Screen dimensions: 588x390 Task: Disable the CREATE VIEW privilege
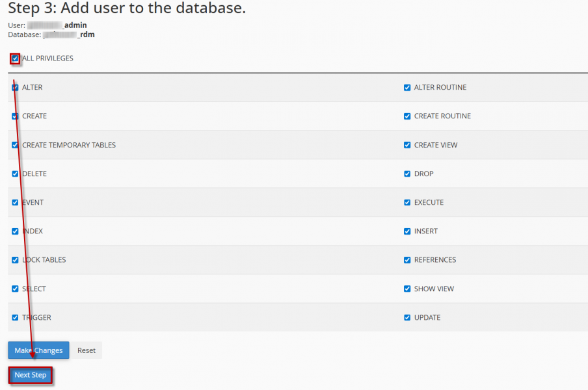click(x=407, y=145)
